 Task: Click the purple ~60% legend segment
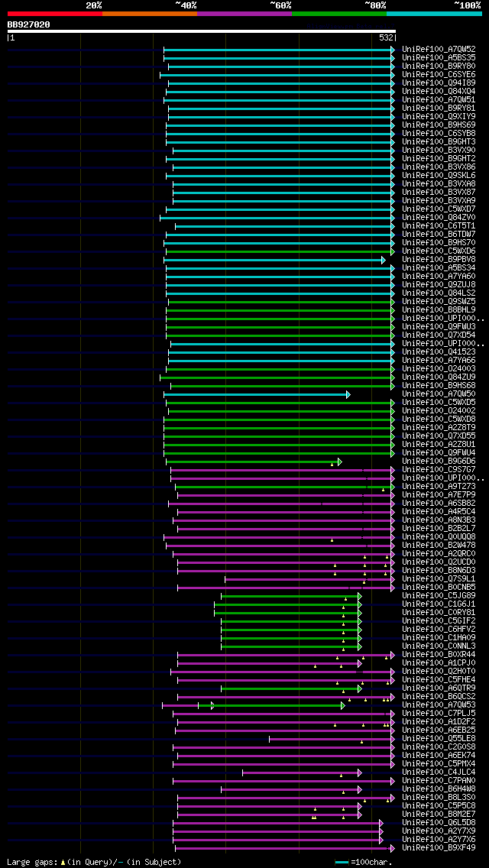pyautogui.click(x=244, y=13)
